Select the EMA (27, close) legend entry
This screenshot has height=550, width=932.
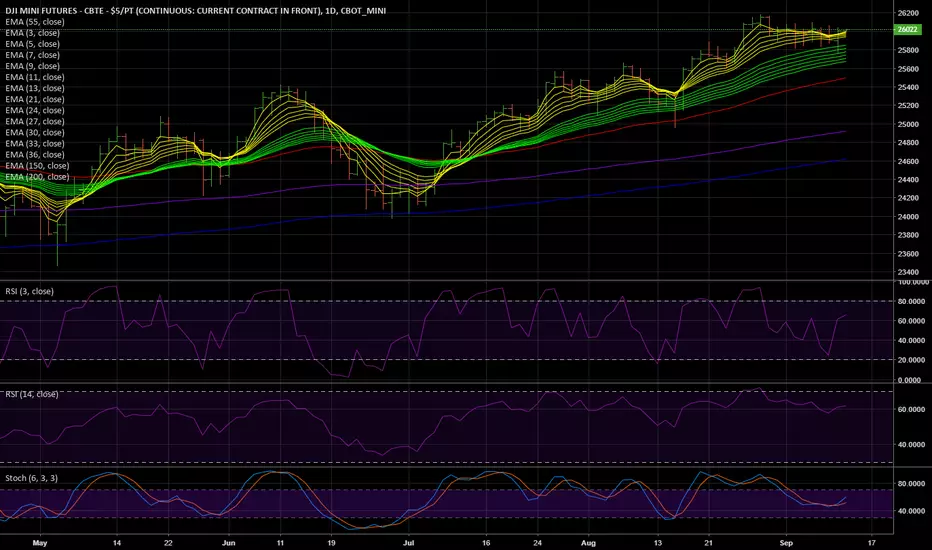(35, 121)
